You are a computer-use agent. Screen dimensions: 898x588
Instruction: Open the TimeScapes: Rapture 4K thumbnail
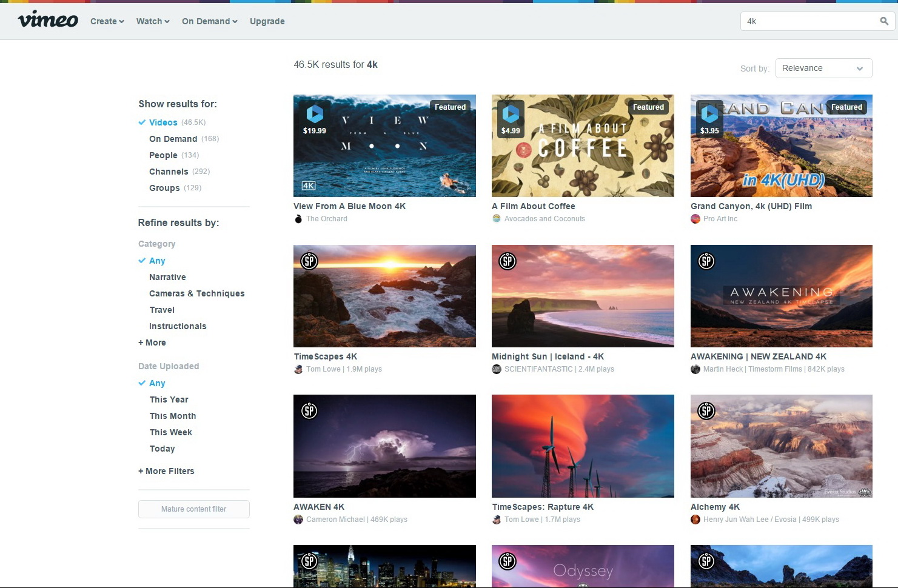click(583, 446)
